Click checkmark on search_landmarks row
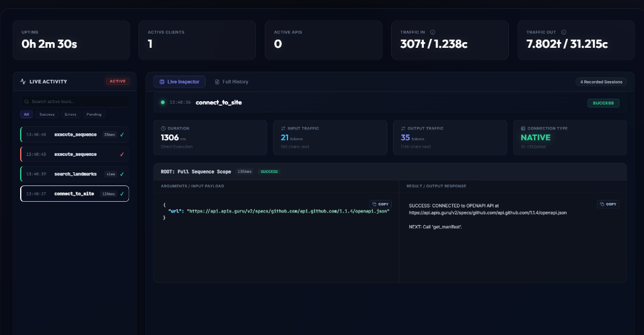 [x=122, y=174]
